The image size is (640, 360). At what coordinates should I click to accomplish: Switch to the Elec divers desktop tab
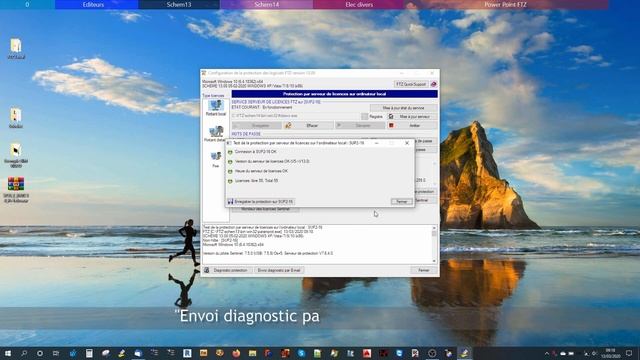359,4
